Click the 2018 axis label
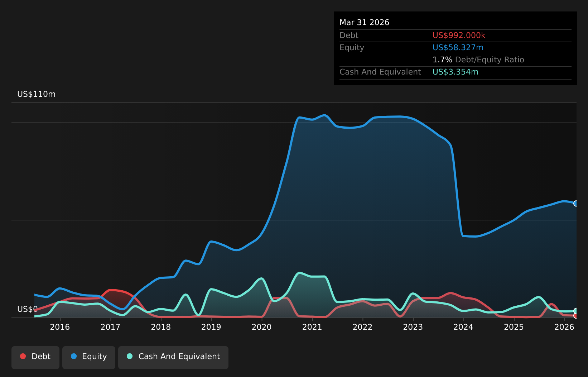The width and height of the screenshot is (588, 377). 161,327
